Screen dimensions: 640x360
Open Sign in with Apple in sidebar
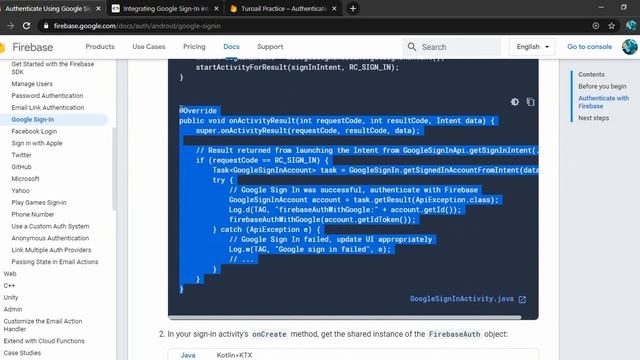pyautogui.click(x=37, y=143)
